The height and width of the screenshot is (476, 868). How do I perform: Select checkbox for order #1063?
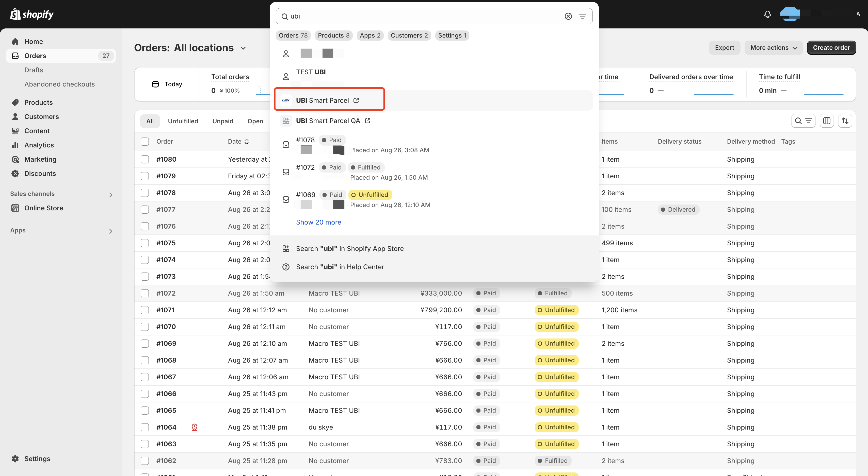144,444
